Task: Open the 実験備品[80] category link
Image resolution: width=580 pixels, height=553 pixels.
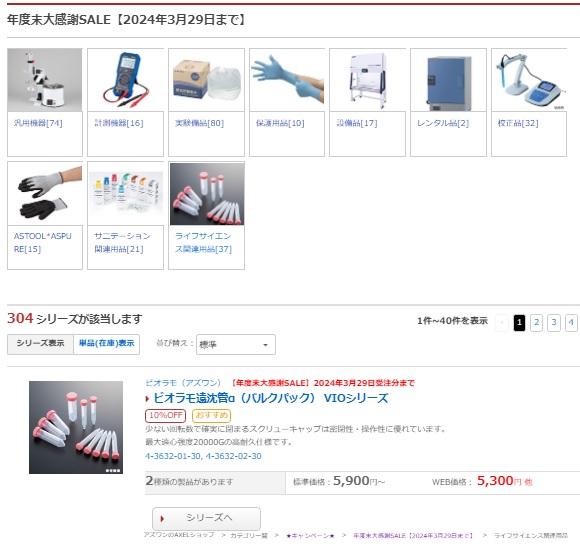Action: pyautogui.click(x=199, y=123)
